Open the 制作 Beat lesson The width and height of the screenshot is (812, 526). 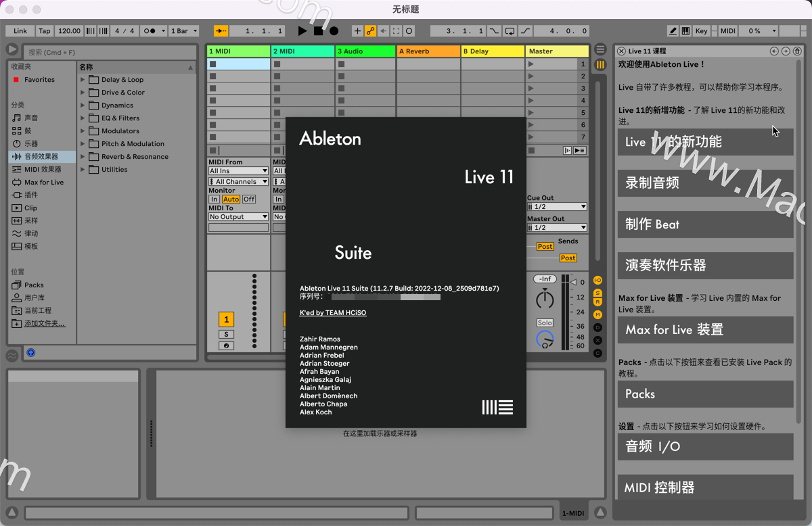pyautogui.click(x=705, y=224)
